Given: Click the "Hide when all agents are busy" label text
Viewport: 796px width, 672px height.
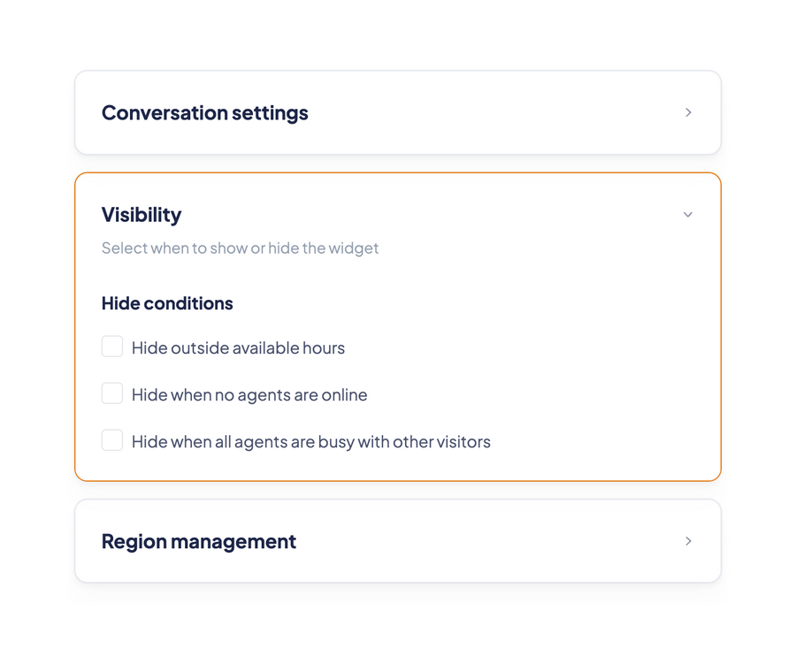Looking at the screenshot, I should pos(311,441).
